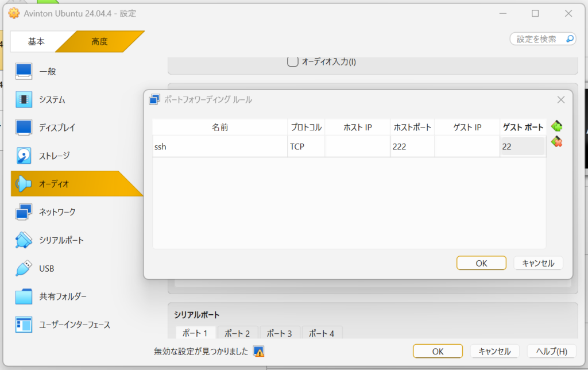
Task: Open ヘルプ(H) in settings window
Action: point(552,351)
